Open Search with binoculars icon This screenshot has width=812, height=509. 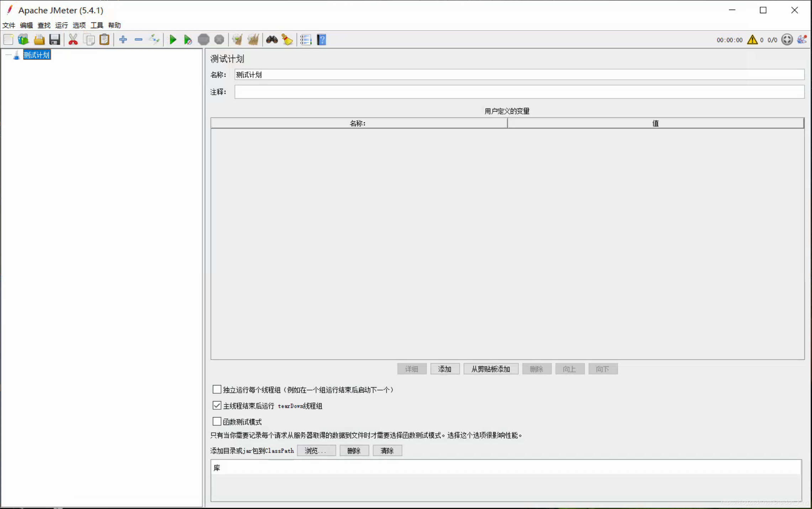[x=272, y=40]
